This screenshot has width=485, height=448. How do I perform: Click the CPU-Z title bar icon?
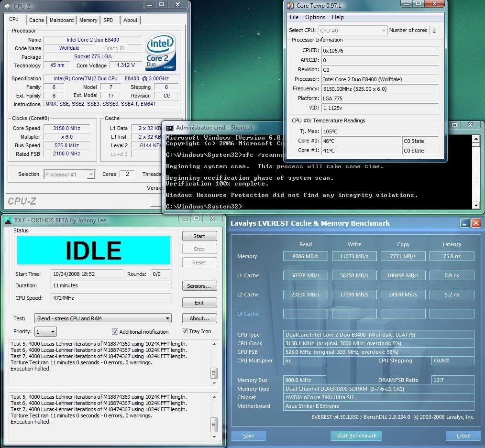(8, 5)
